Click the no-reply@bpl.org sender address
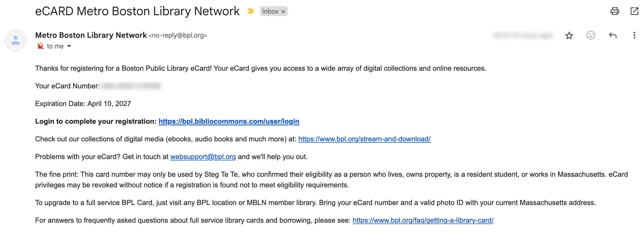Image resolution: width=644 pixels, height=242 pixels. [x=178, y=35]
